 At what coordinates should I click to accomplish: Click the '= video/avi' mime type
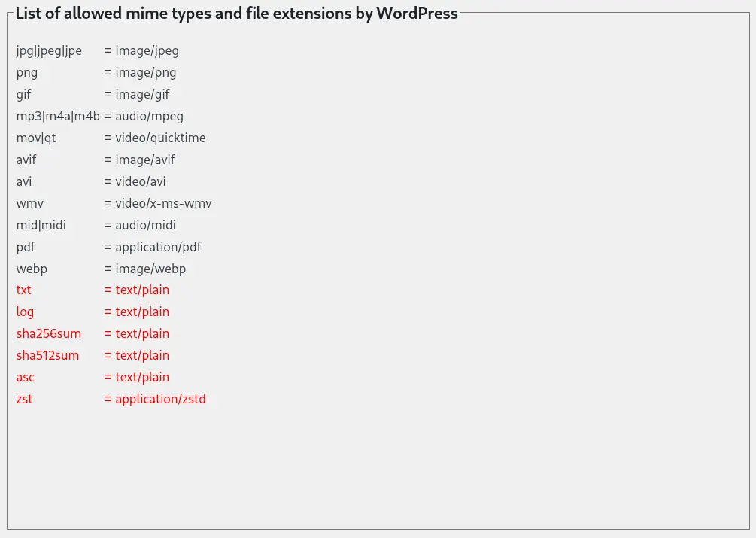click(135, 181)
